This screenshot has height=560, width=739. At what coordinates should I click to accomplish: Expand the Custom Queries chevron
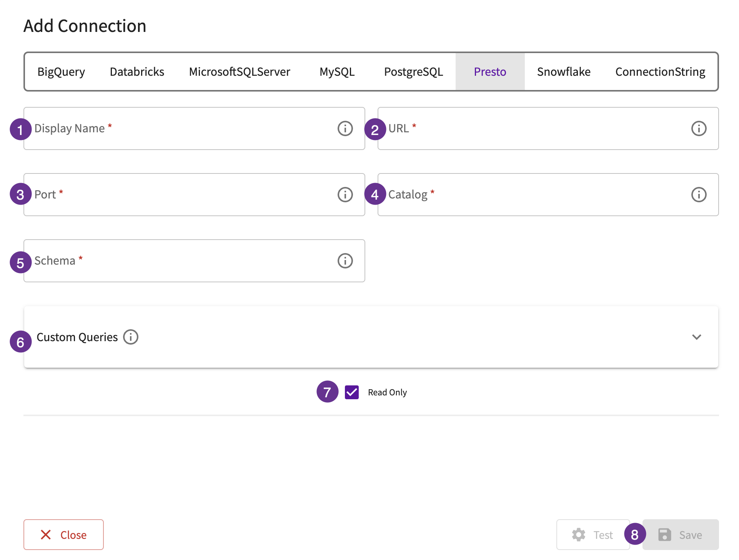[697, 337]
